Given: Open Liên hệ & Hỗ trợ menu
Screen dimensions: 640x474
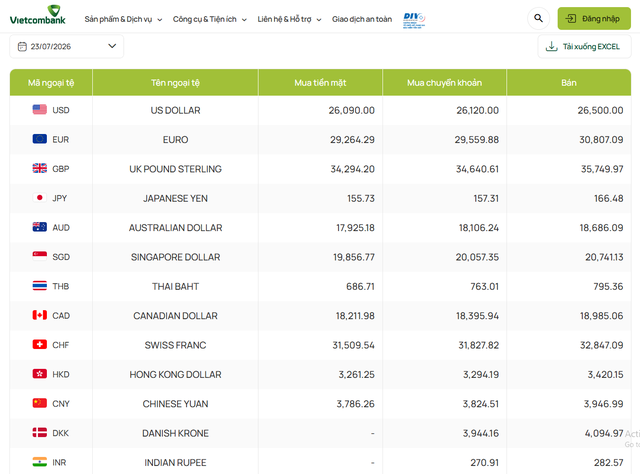Looking at the screenshot, I should tap(289, 19).
